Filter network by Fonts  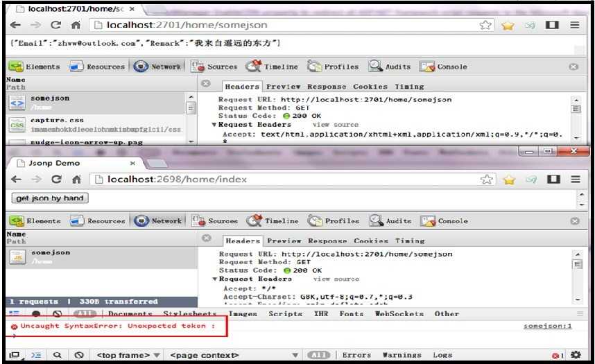tap(352, 313)
